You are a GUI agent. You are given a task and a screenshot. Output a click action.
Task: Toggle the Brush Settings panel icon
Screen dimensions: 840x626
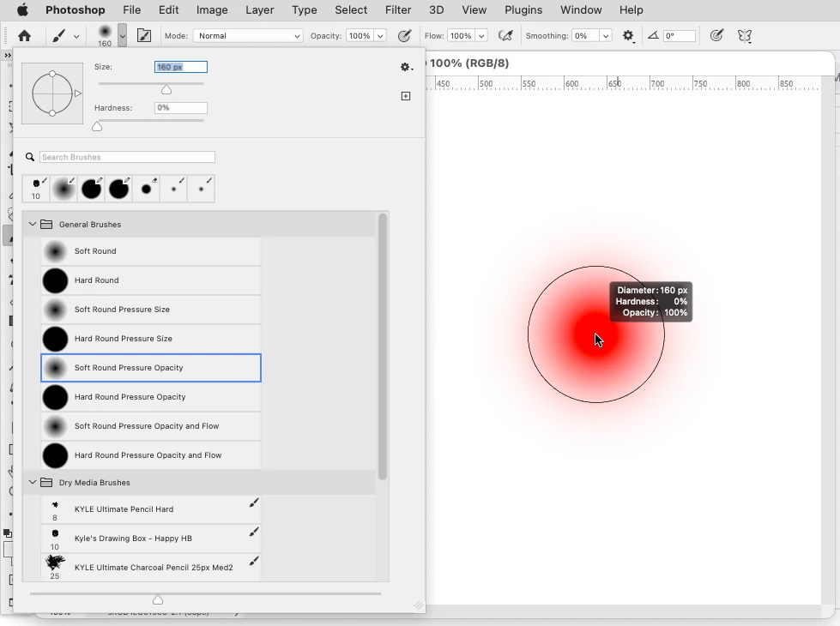(x=144, y=36)
